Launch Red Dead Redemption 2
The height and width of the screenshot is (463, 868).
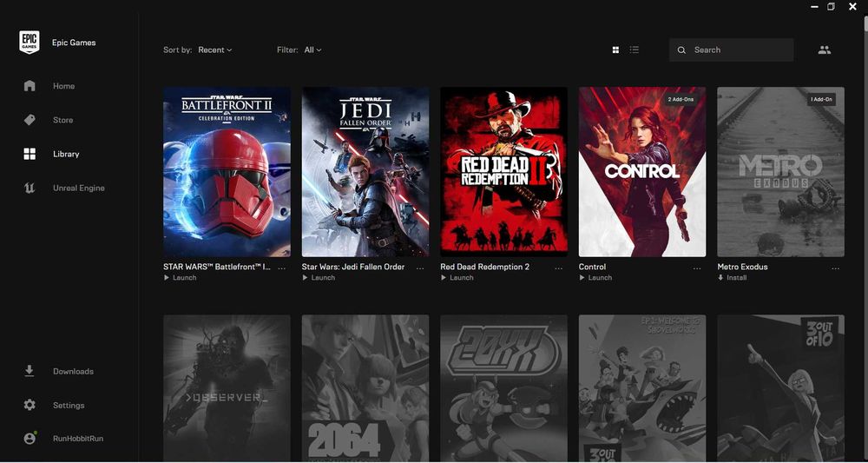(457, 277)
